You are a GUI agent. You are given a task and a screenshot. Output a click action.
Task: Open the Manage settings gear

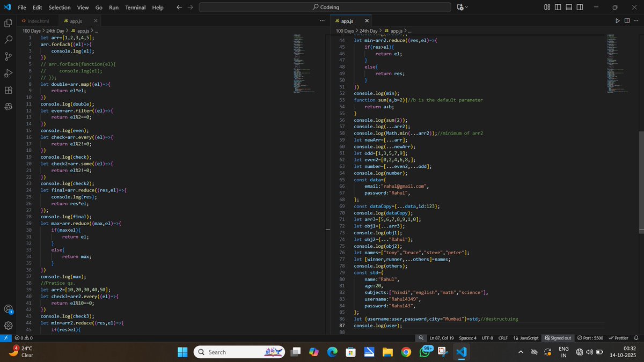tap(8, 326)
